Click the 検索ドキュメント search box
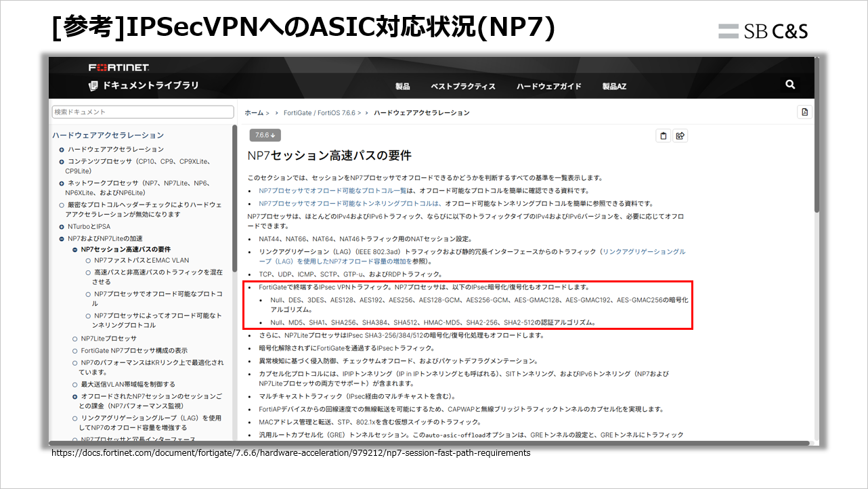Screen dimensions: 868x489 click(142, 110)
